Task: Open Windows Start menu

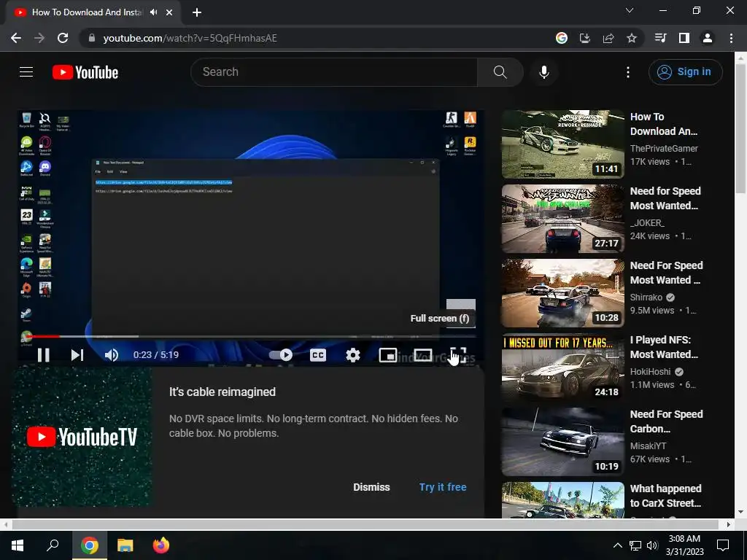Action: click(18, 545)
